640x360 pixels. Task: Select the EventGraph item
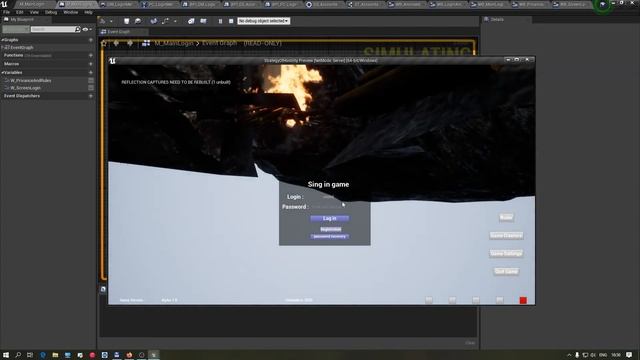tap(21, 47)
